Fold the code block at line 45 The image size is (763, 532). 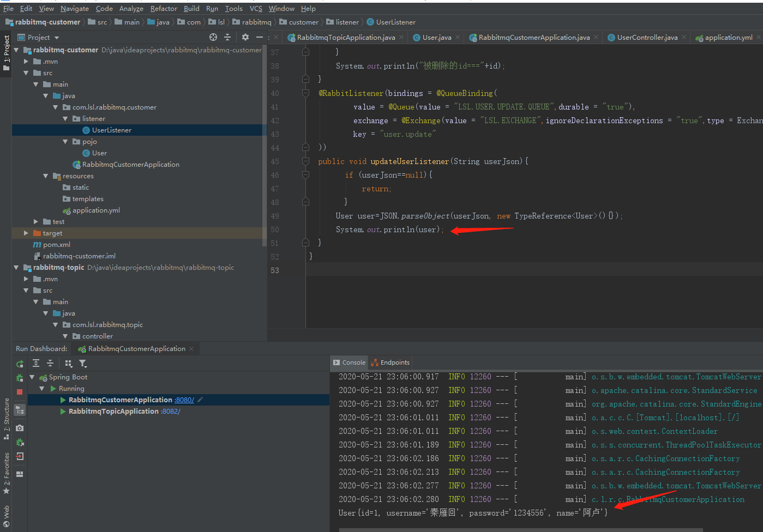[305, 161]
